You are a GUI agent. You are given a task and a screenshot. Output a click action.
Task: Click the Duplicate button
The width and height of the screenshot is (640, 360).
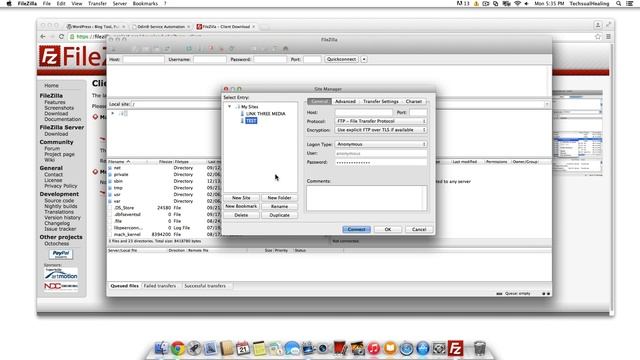point(279,215)
